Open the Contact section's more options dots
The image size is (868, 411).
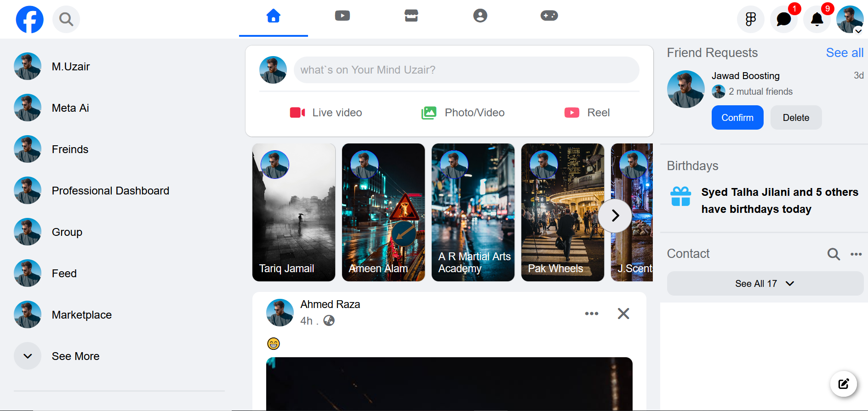856,254
